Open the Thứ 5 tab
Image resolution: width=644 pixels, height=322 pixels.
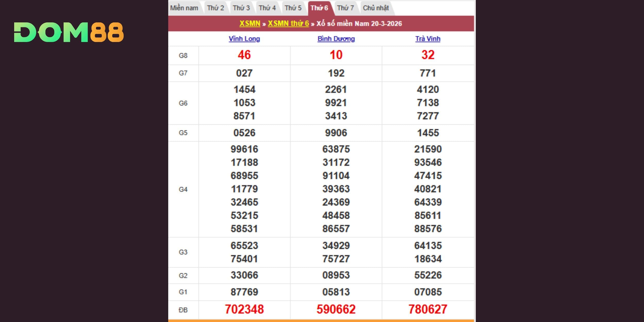click(x=293, y=8)
